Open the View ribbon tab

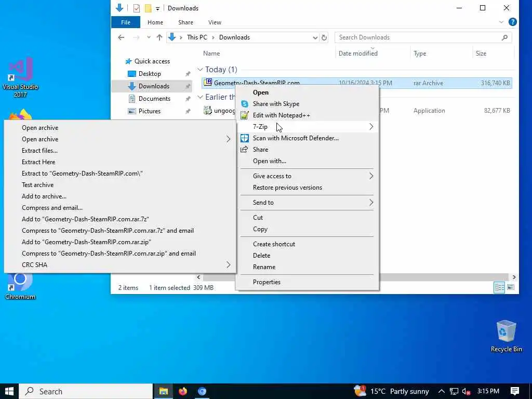[x=215, y=22]
